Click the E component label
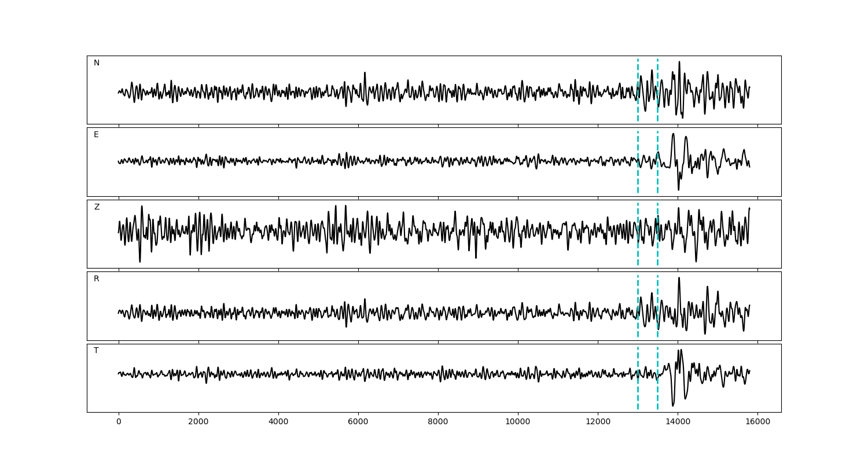Viewport: 868px width, 463px height. 96,135
